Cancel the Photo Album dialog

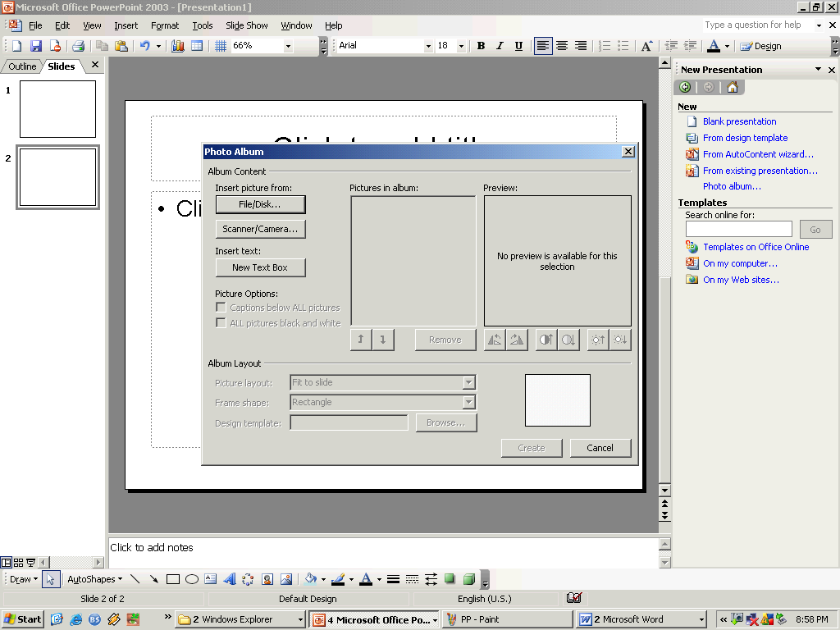tap(600, 448)
